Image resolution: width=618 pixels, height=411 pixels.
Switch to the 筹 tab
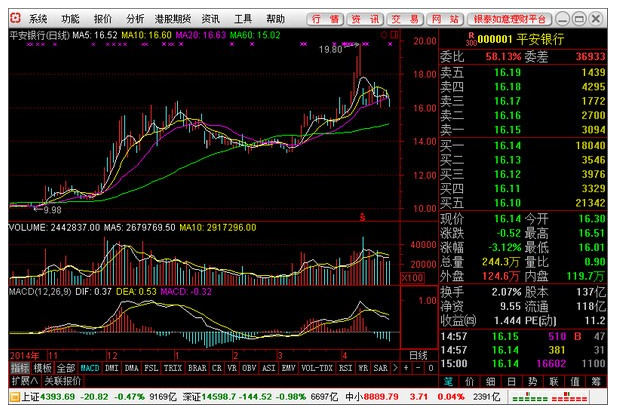click(596, 381)
